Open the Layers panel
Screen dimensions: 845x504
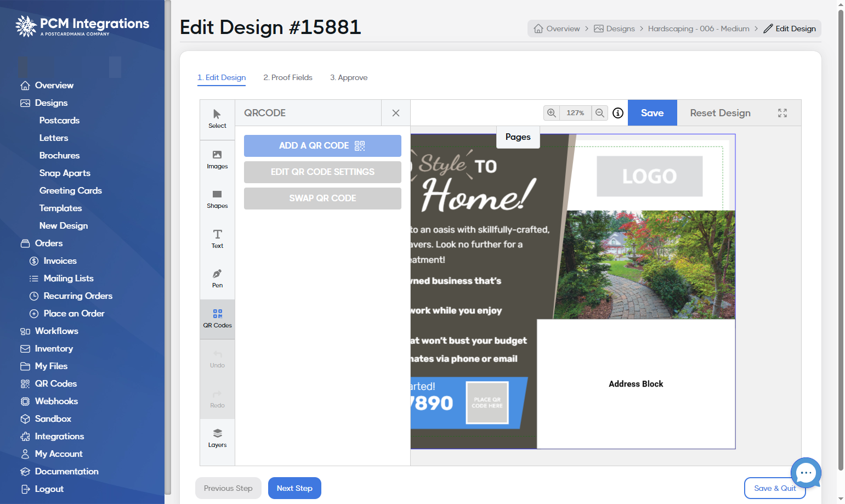217,439
